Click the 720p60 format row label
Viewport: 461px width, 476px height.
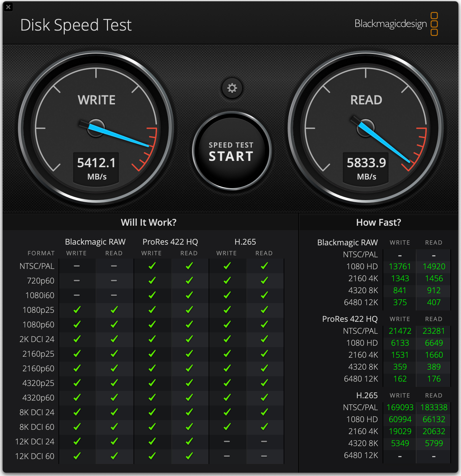point(41,281)
